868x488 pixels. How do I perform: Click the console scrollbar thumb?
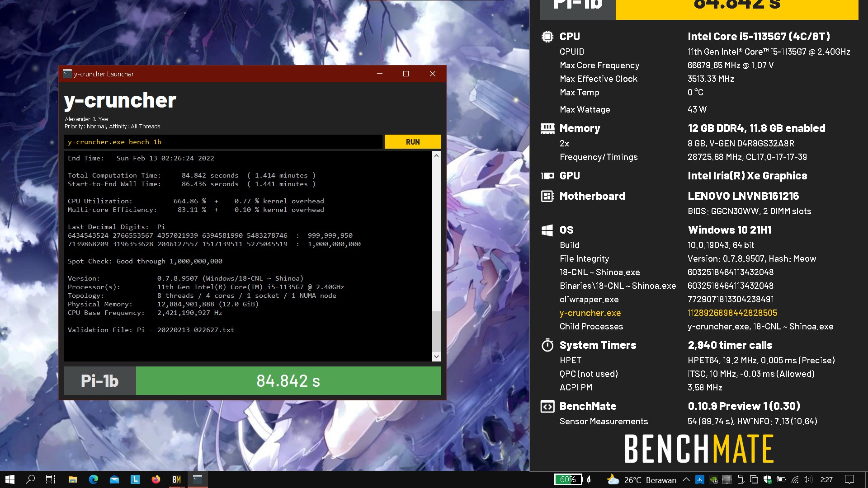pyautogui.click(x=436, y=331)
